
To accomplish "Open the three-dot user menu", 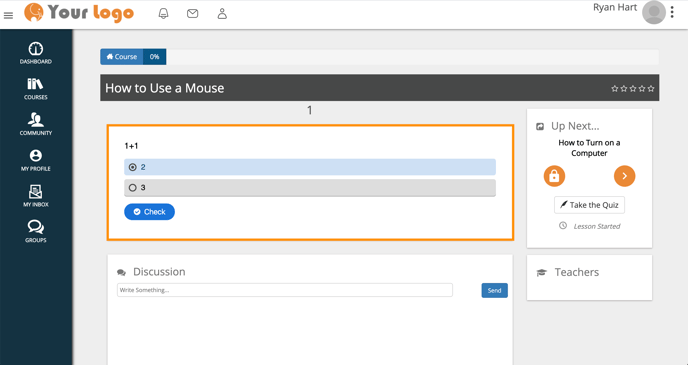I will (x=672, y=12).
